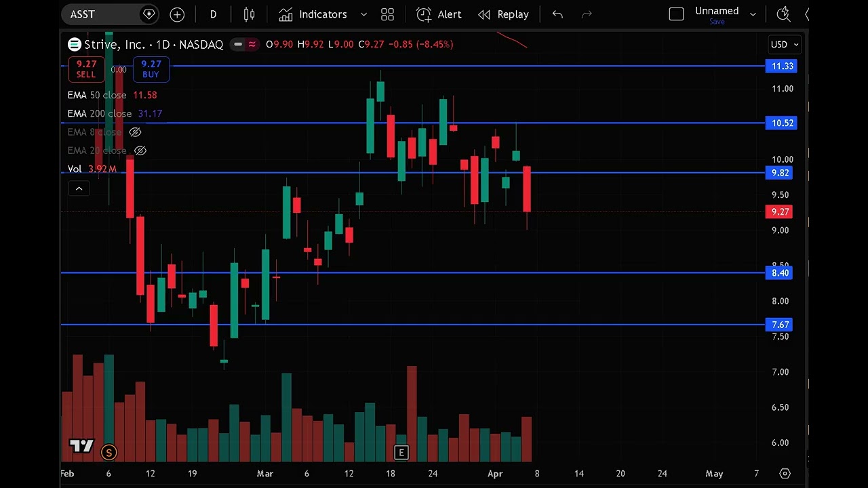Select the 11.33 horizontal line label
This screenshot has height=488, width=868.
781,66
